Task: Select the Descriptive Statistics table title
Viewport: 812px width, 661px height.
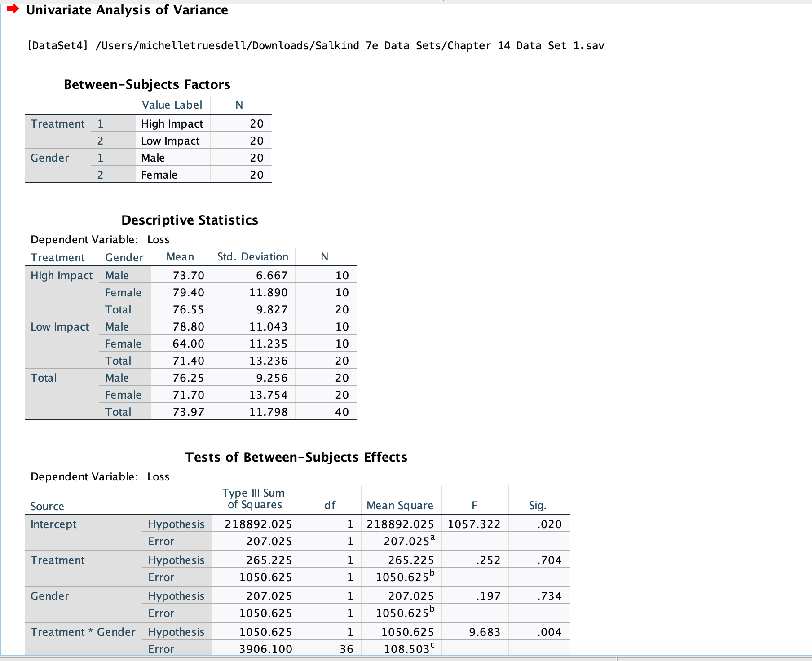Action: click(x=190, y=220)
